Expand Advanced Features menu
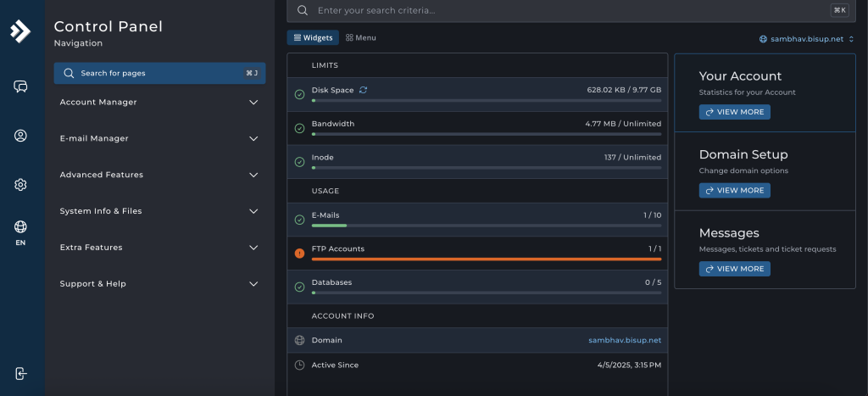Image resolution: width=868 pixels, height=396 pixels. (x=159, y=176)
